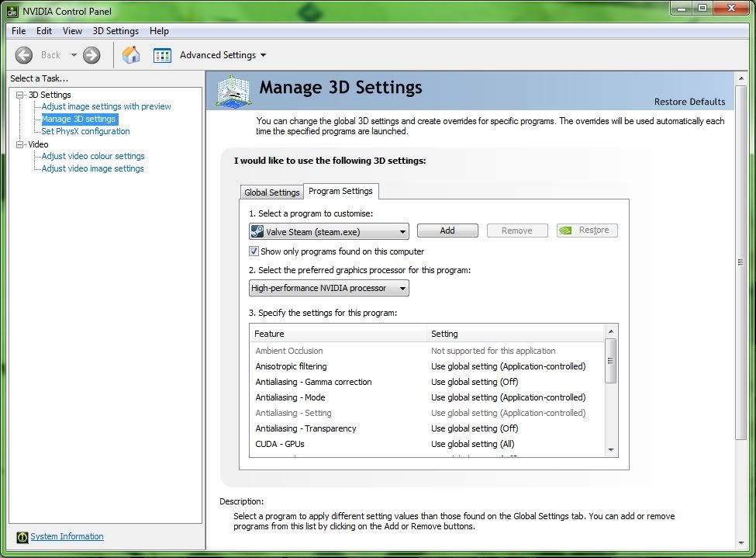Select the 'CUDA - GPUs' feature row
This screenshot has width=756, height=558.
427,444
